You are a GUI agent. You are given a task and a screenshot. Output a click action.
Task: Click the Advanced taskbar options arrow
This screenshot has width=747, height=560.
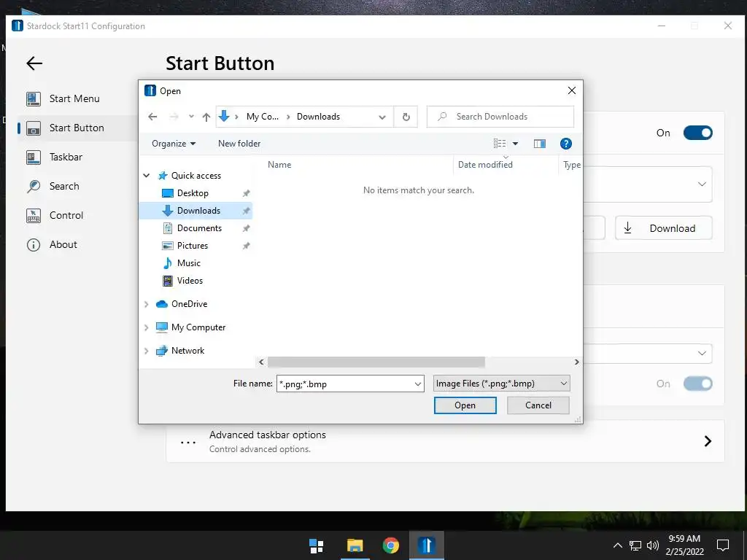(708, 441)
